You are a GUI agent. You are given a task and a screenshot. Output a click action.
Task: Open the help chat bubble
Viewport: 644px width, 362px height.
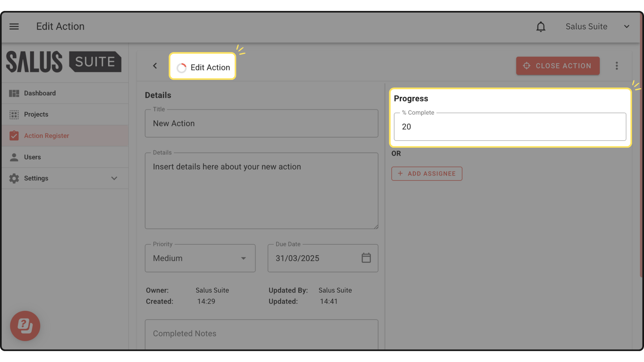pos(25,326)
